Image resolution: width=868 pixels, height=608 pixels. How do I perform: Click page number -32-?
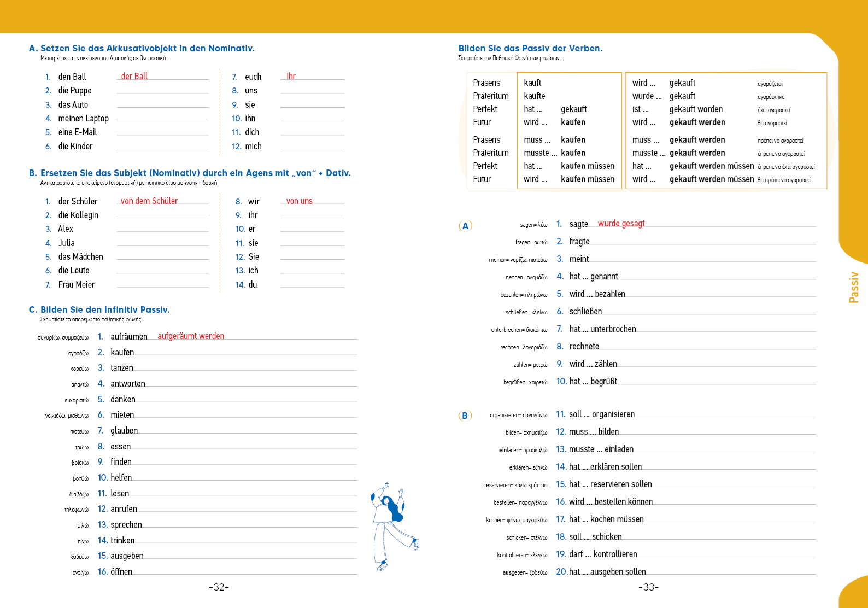tap(219, 587)
